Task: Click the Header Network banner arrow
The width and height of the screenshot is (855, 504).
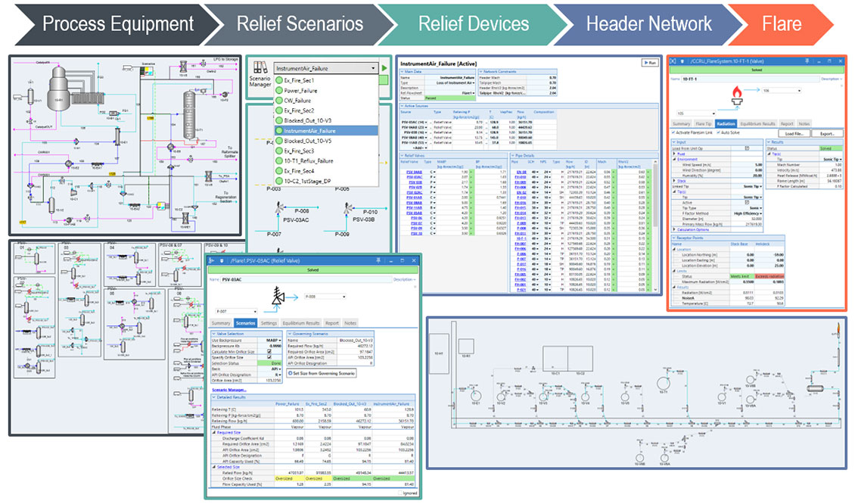Action: pyautogui.click(x=648, y=24)
